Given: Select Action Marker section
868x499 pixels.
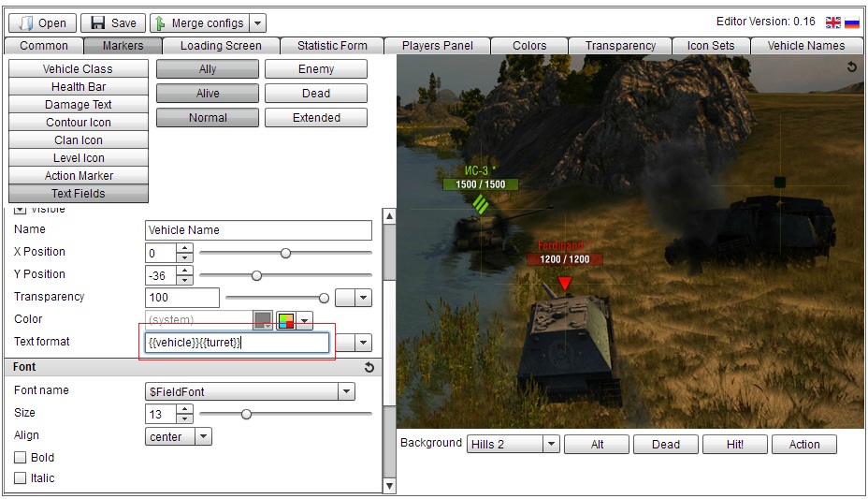Looking at the screenshot, I should point(78,175).
